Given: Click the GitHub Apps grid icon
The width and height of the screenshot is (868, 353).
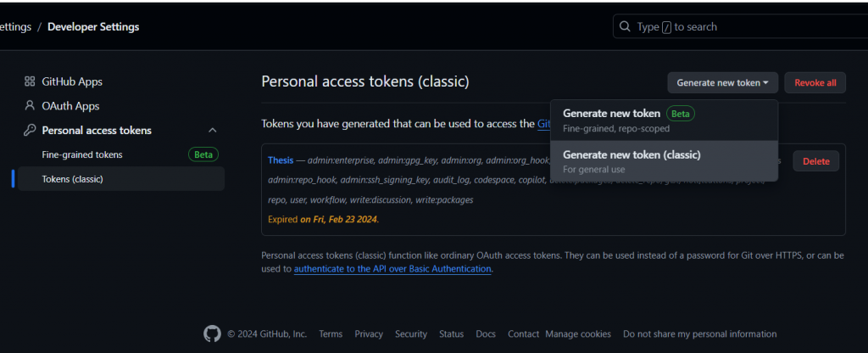Looking at the screenshot, I should pos(30,82).
